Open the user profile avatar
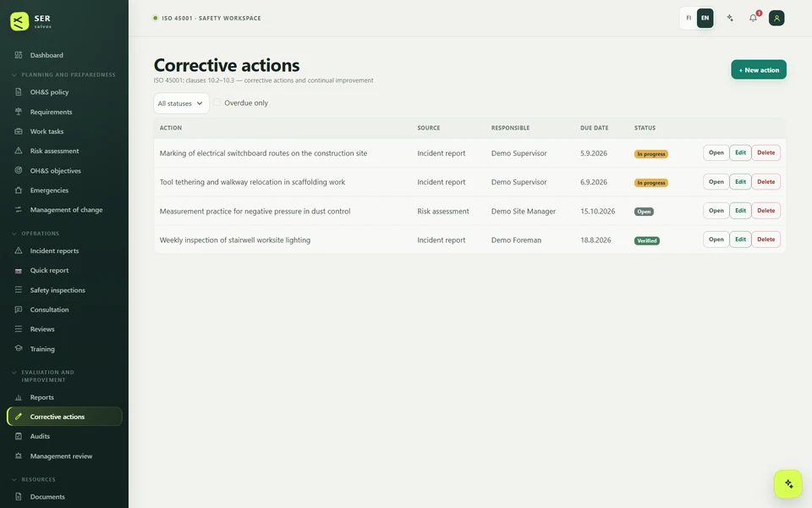The width and height of the screenshot is (812, 508). coord(776,18)
